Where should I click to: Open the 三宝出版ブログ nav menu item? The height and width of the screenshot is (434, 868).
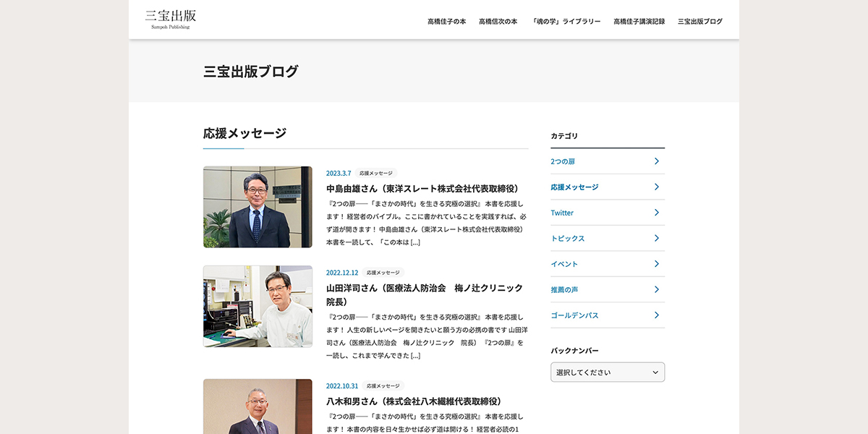(x=699, y=21)
